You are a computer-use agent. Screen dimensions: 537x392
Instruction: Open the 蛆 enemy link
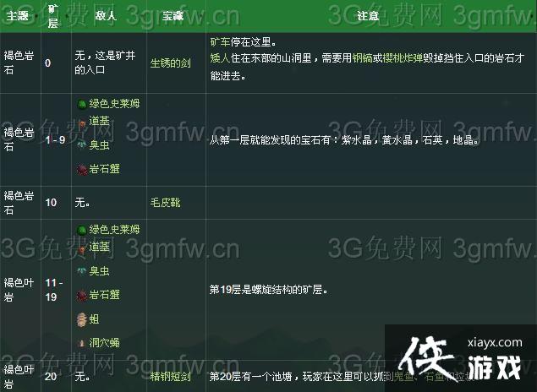[94, 319]
